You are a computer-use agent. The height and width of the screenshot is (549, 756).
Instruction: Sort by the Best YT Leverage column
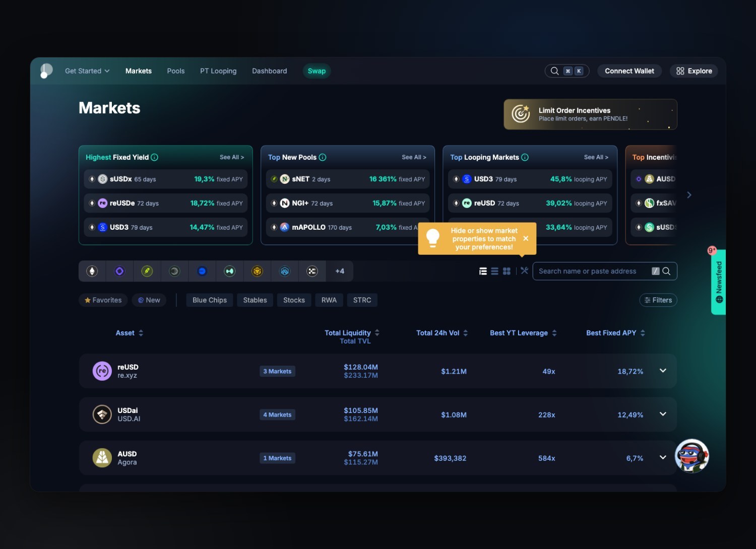(x=523, y=333)
